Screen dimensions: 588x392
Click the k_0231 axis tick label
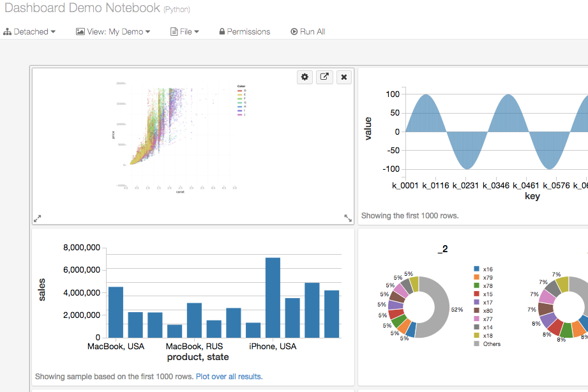(x=466, y=185)
